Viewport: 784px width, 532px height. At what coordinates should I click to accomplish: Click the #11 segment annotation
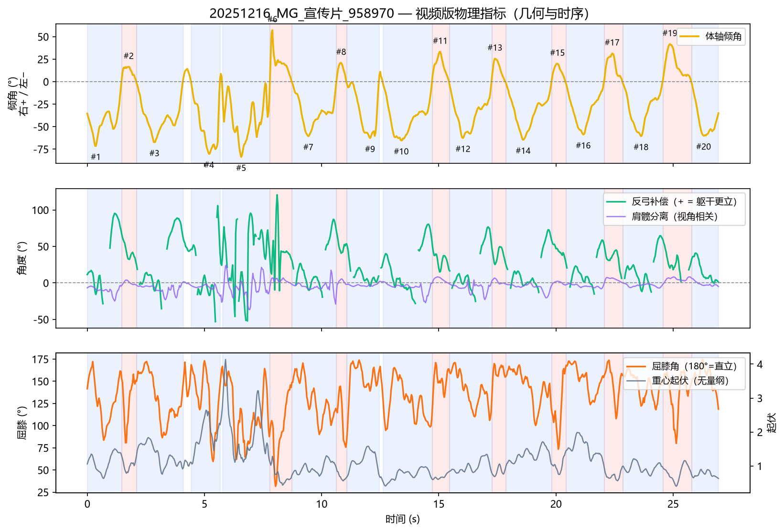(x=440, y=41)
